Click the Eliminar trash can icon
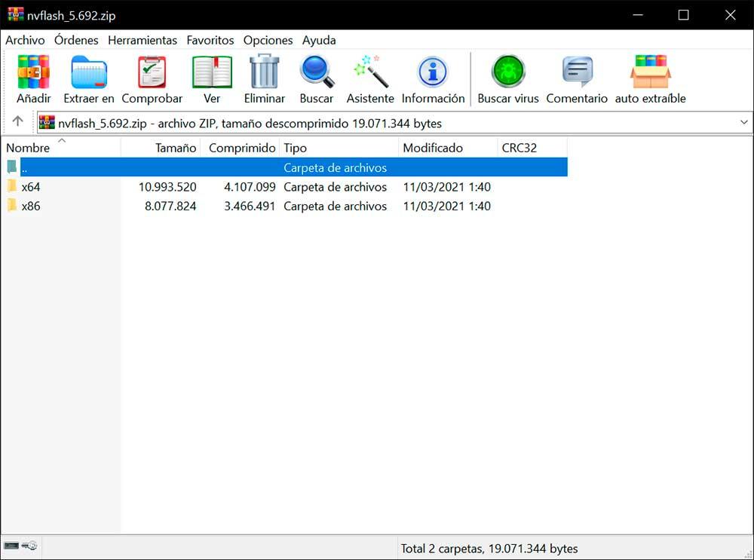Screen dimensions: 754x560 pyautogui.click(x=265, y=71)
